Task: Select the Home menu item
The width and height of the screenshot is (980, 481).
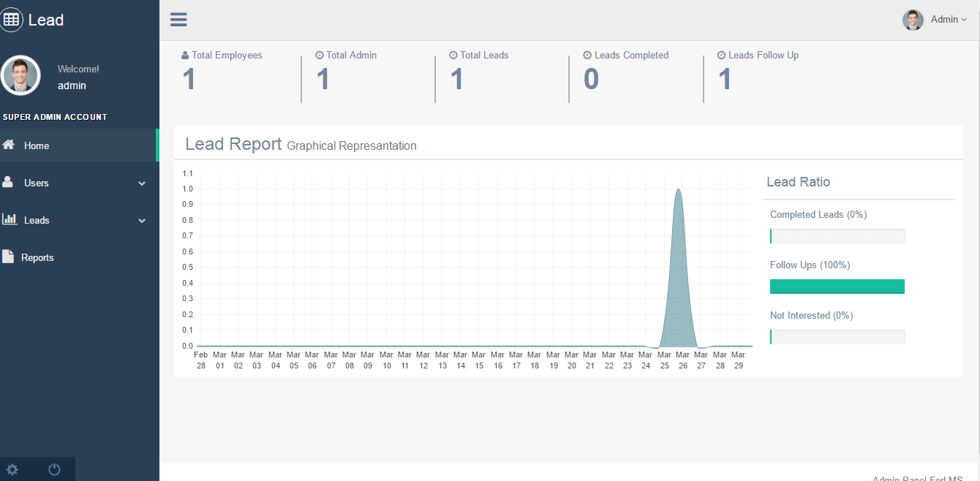Action: pyautogui.click(x=37, y=145)
